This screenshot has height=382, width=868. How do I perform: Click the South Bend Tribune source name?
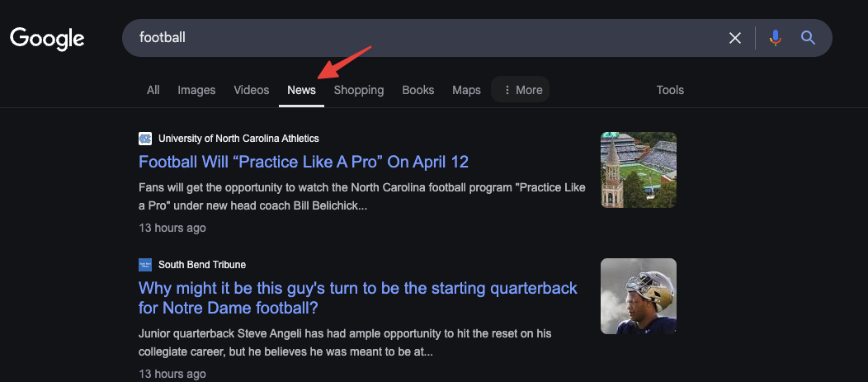[202, 265]
